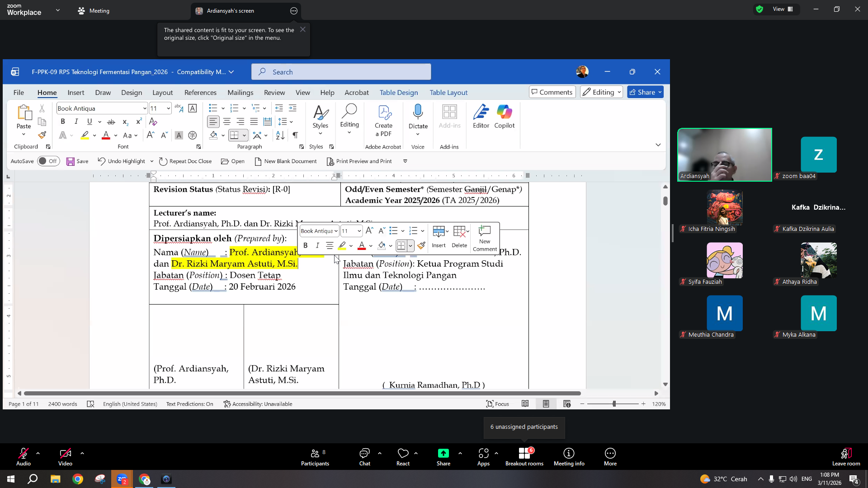Open the Book Antiqua font dropdown in ribbon
Image resolution: width=868 pixels, height=488 pixels.
point(145,108)
